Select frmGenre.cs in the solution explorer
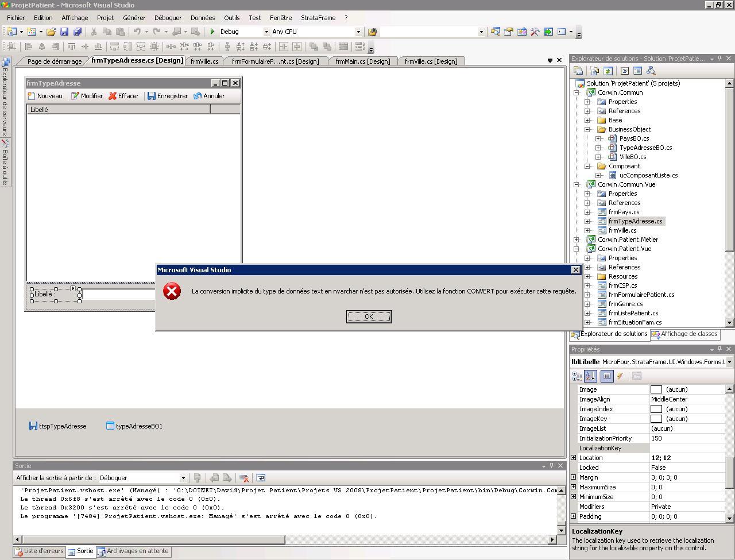Viewport: 735px width, 560px height. tap(625, 304)
